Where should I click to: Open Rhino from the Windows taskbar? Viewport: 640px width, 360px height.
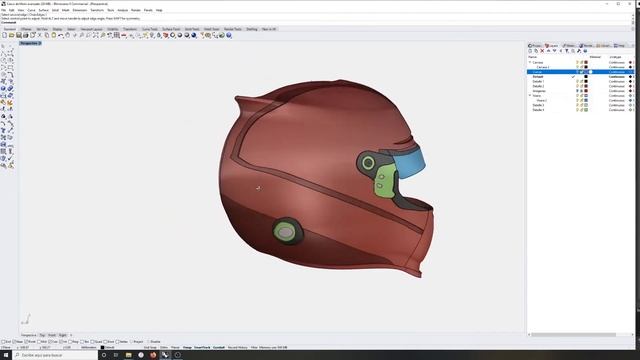[165, 355]
